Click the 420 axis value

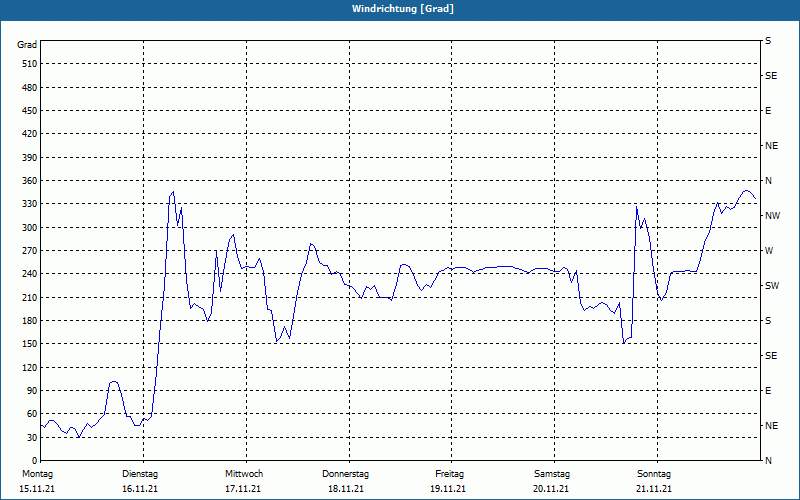tap(30, 134)
